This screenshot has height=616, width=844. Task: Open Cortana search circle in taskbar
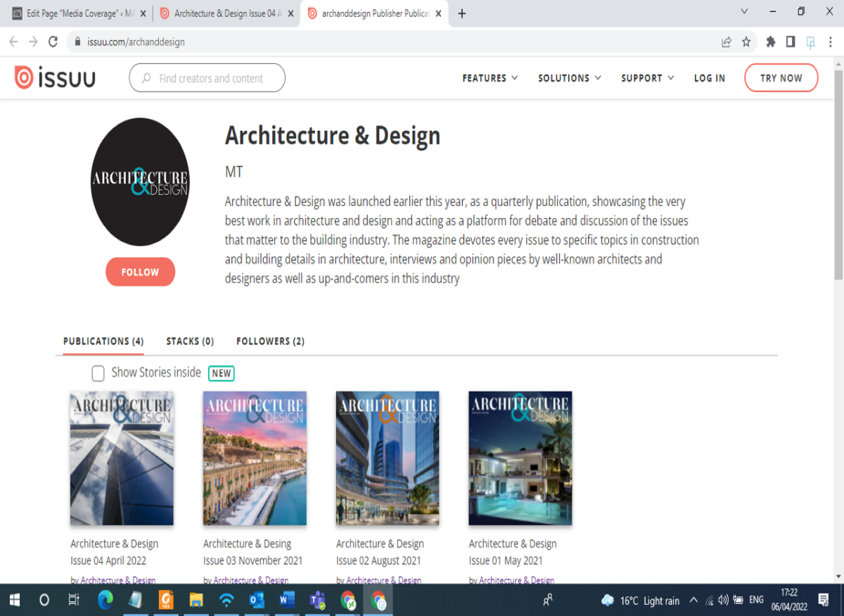click(x=44, y=600)
